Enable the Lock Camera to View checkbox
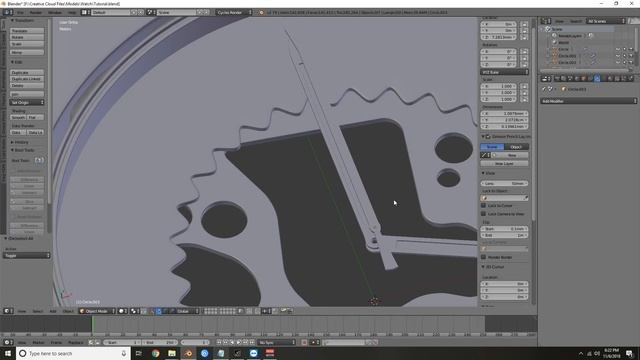Image resolution: width=640 pixels, height=360 pixels. click(x=484, y=214)
